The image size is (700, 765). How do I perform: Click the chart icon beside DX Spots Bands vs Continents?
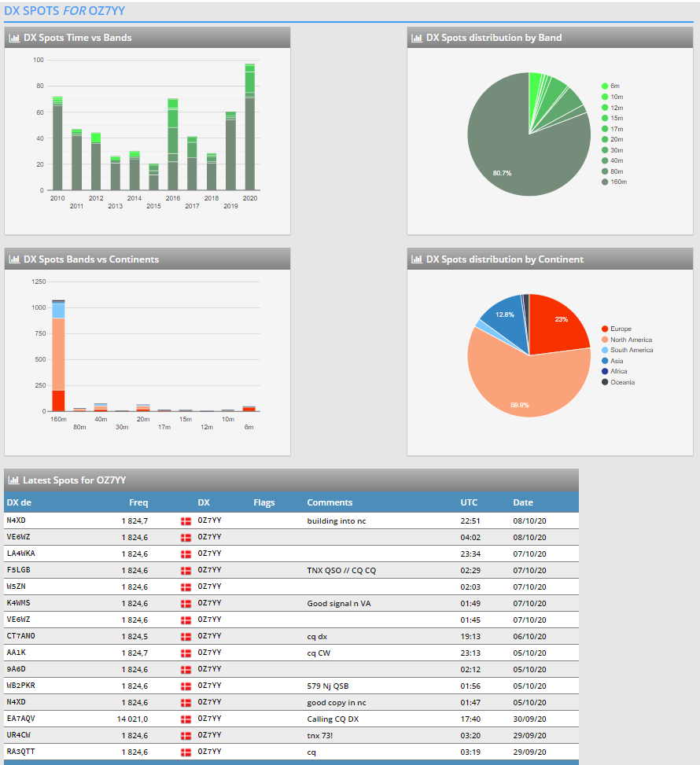[14, 259]
